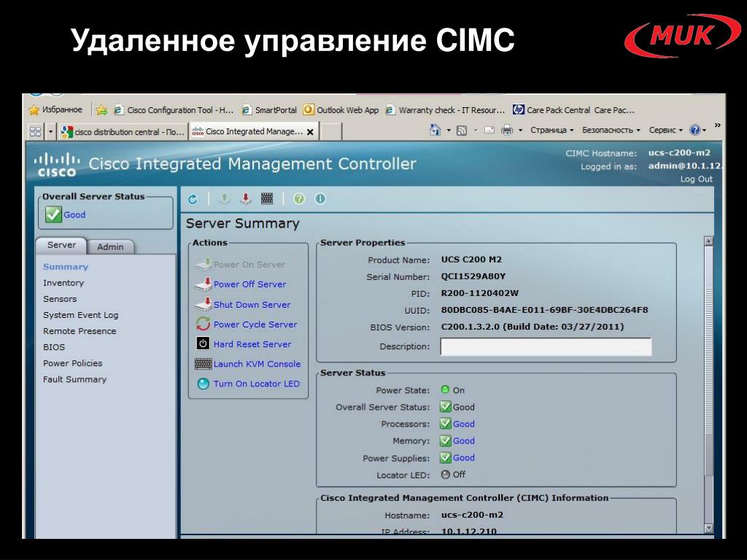Click the Summary menu item

[66, 267]
